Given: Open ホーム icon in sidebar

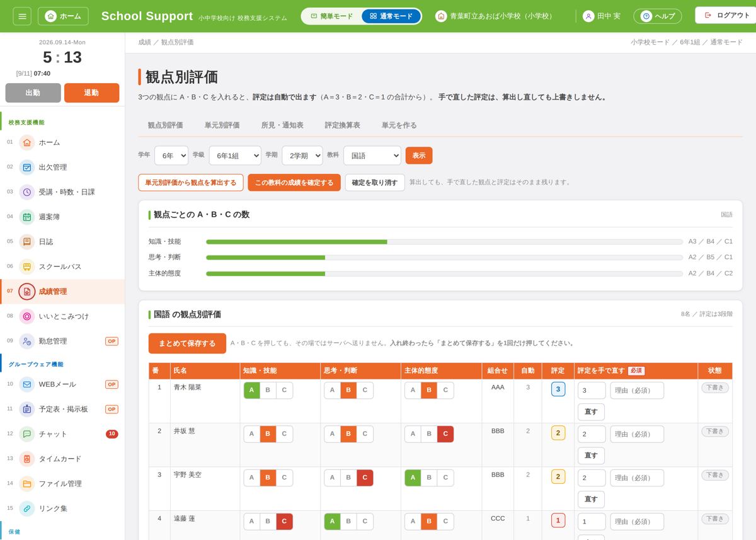Looking at the screenshot, I should point(26,142).
